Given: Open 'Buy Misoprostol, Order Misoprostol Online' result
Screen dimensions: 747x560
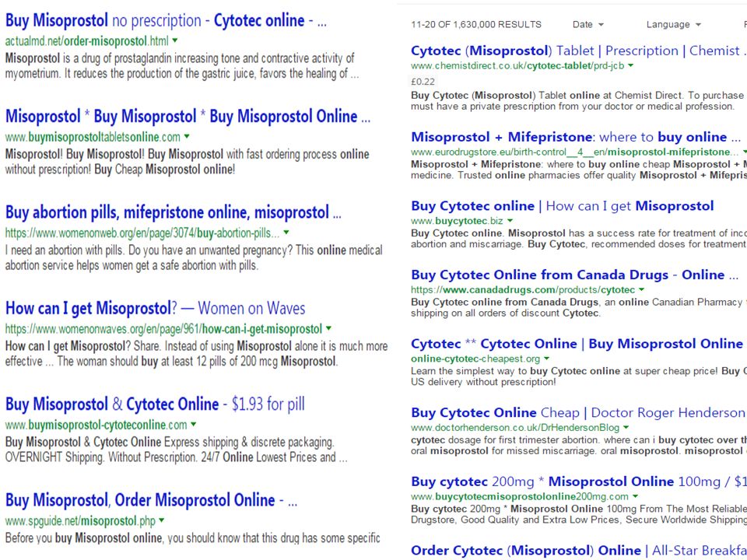Looking at the screenshot, I should click(152, 500).
